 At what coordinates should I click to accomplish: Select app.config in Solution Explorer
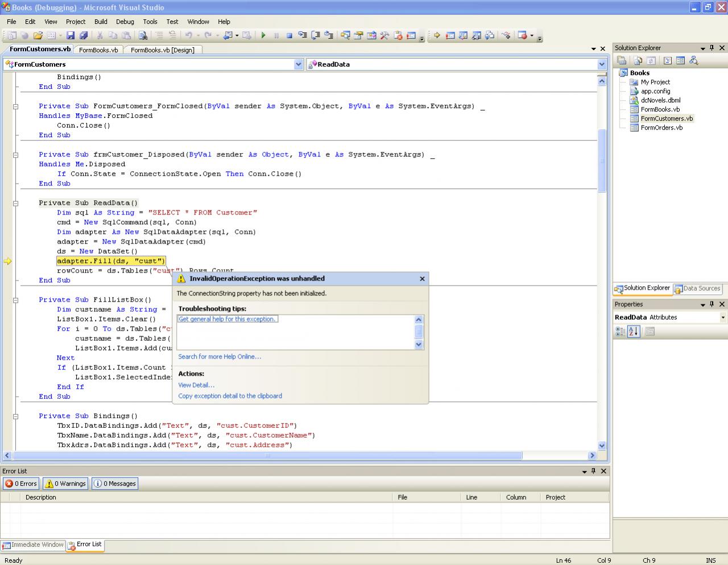pyautogui.click(x=655, y=91)
